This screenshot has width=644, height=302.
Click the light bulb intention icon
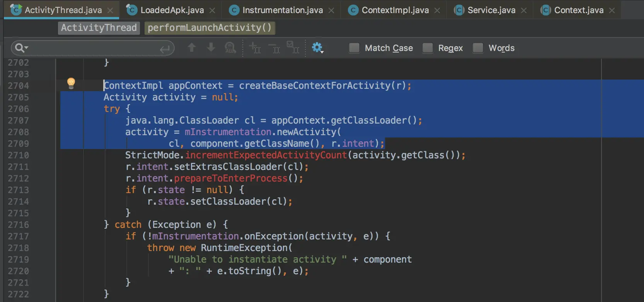tap(71, 83)
